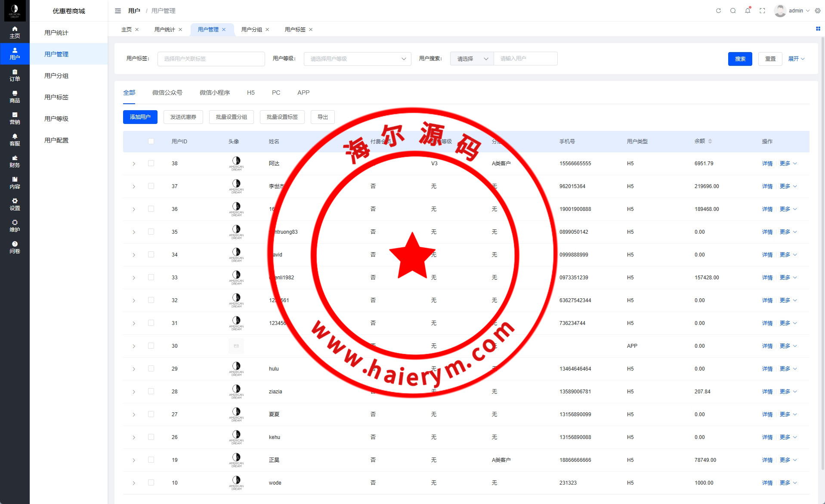Click the 添加用户 button
The width and height of the screenshot is (825, 504).
[x=140, y=117]
